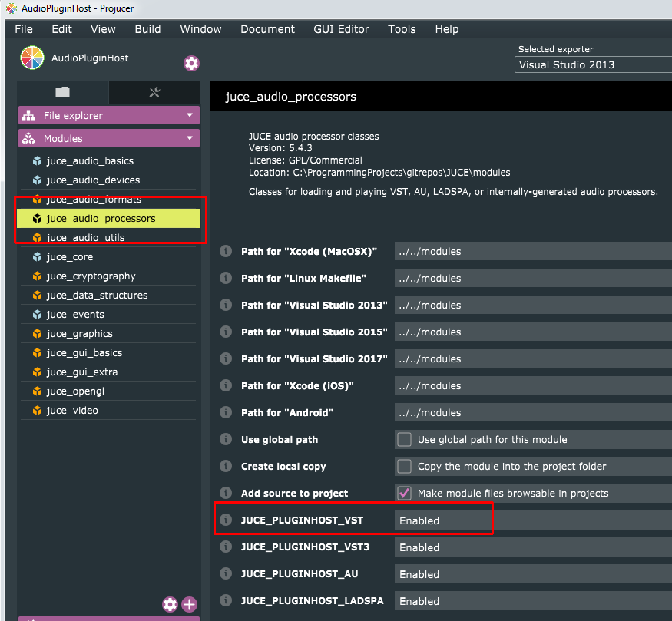Show info for Use global path
The width and height of the screenshot is (672, 621).
(x=226, y=439)
